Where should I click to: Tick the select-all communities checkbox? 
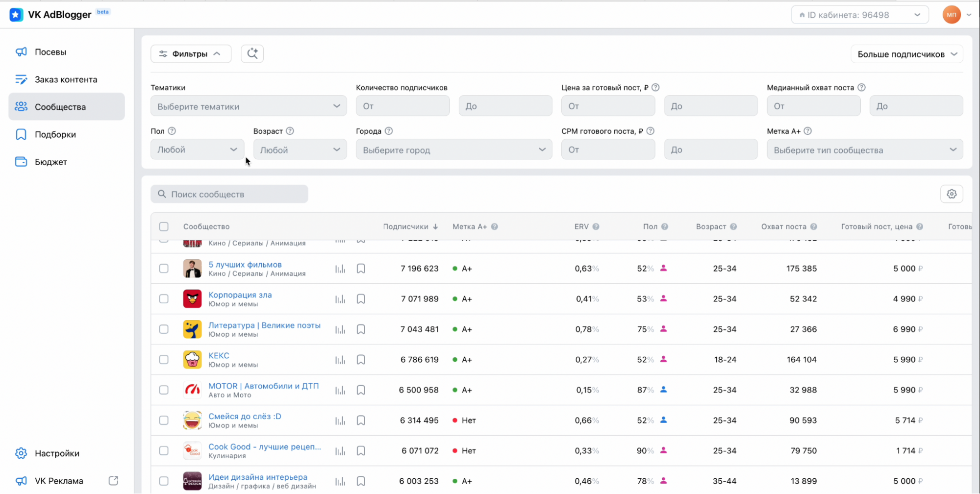164,226
